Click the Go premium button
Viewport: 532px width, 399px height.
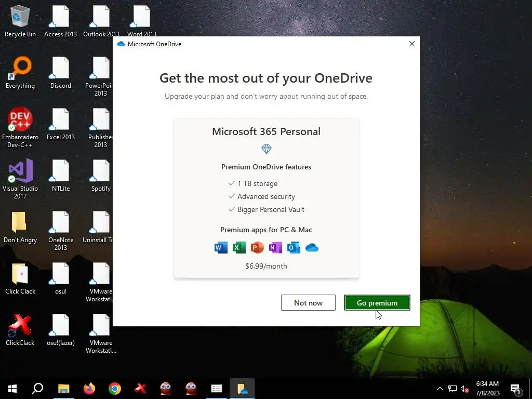click(x=377, y=303)
